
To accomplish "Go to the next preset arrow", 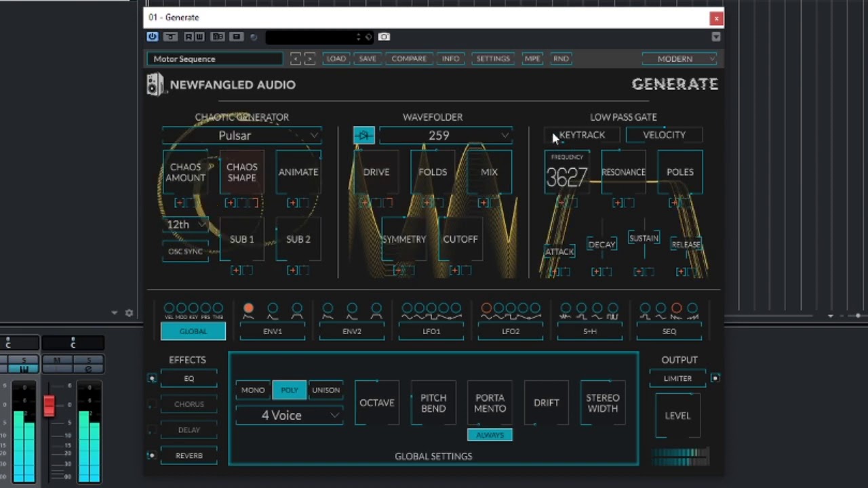I will [x=309, y=59].
